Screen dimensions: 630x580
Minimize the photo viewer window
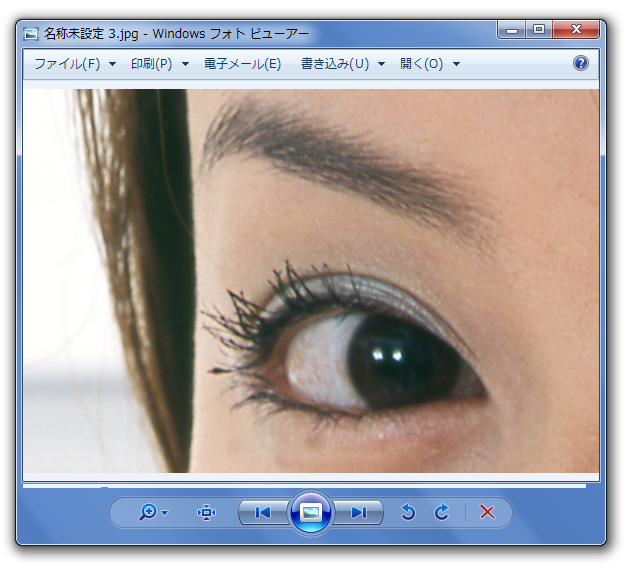point(512,30)
